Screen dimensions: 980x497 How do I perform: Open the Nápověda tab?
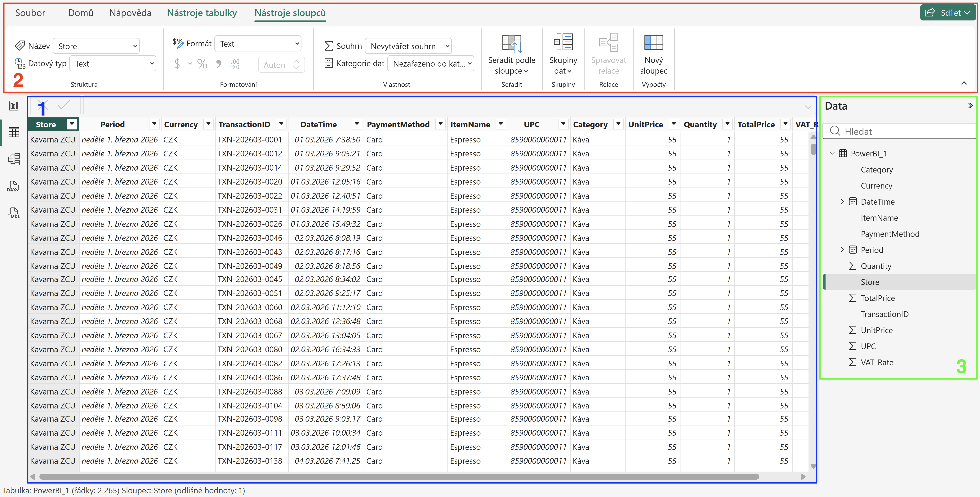[130, 13]
